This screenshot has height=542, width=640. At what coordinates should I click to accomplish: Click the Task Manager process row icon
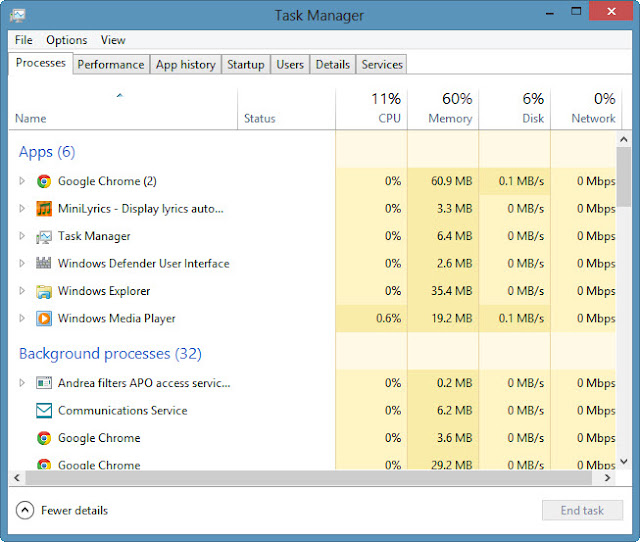[x=44, y=236]
